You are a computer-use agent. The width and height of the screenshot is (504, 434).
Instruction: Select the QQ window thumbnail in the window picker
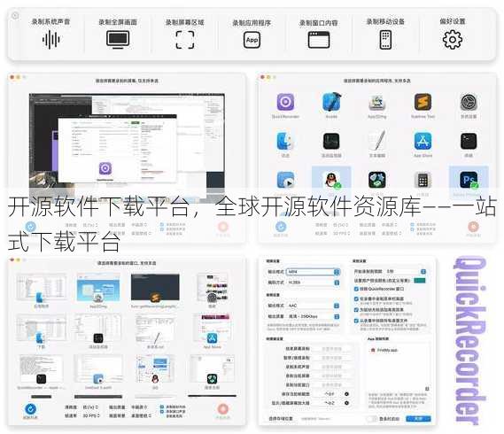pos(155,369)
